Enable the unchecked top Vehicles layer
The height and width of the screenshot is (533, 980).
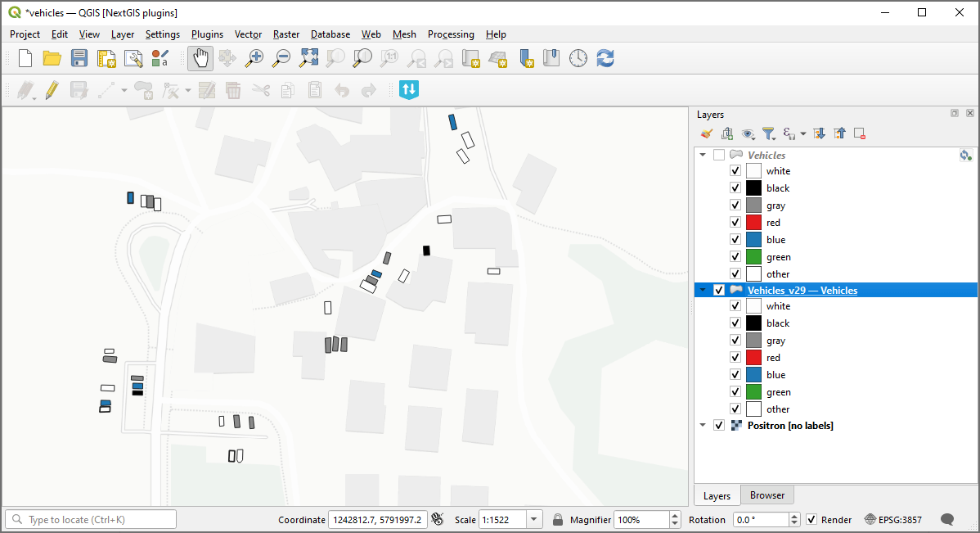tap(719, 155)
